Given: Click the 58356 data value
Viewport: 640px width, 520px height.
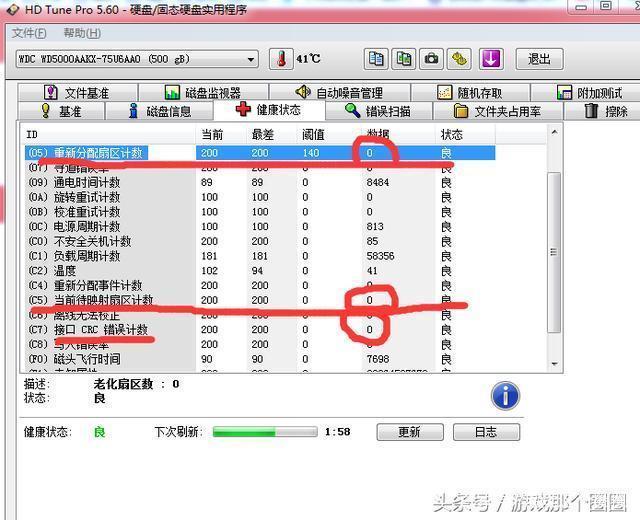Looking at the screenshot, I should point(380,256).
